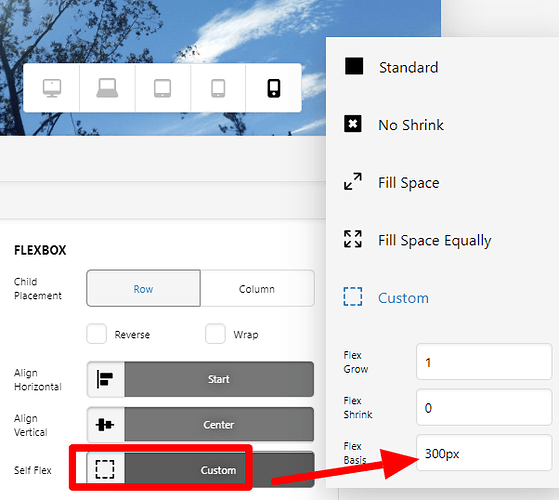The width and height of the screenshot is (559, 500).
Task: Open the Align Vertical Center dropdown
Action: [200, 424]
